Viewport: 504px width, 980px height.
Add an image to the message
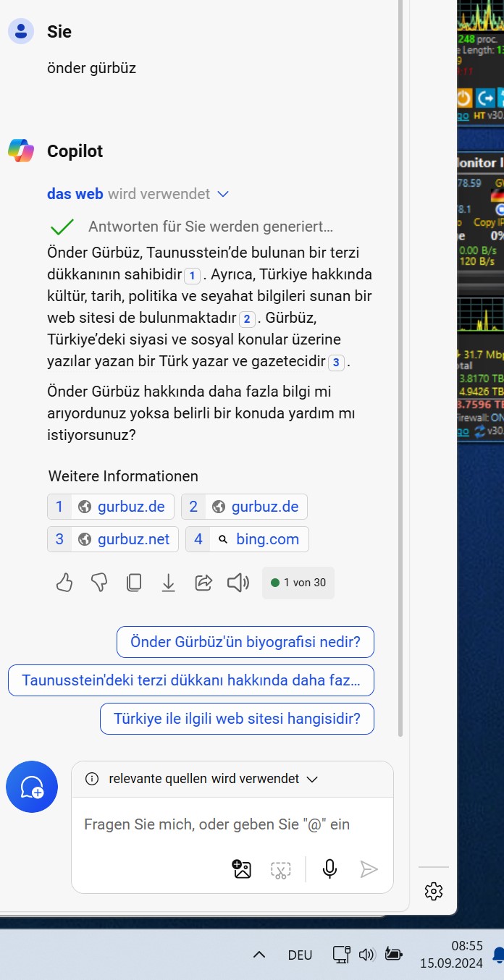click(242, 869)
